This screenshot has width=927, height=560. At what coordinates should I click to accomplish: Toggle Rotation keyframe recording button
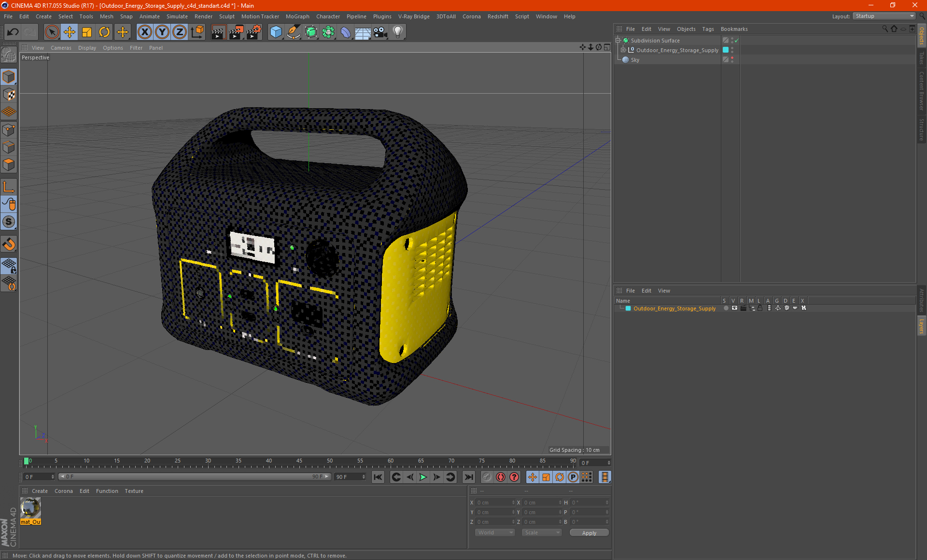click(x=560, y=477)
